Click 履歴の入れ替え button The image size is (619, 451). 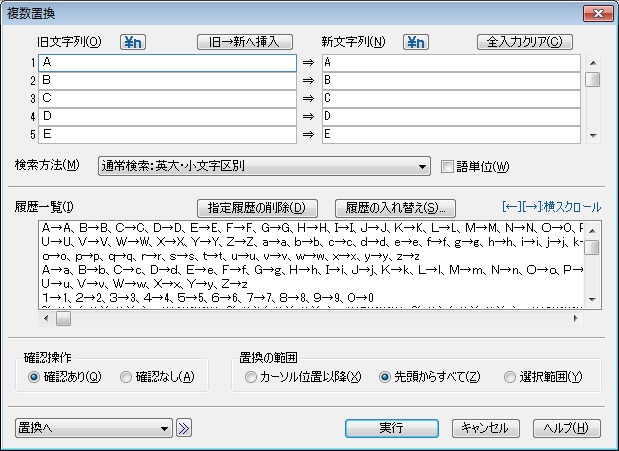click(x=394, y=208)
